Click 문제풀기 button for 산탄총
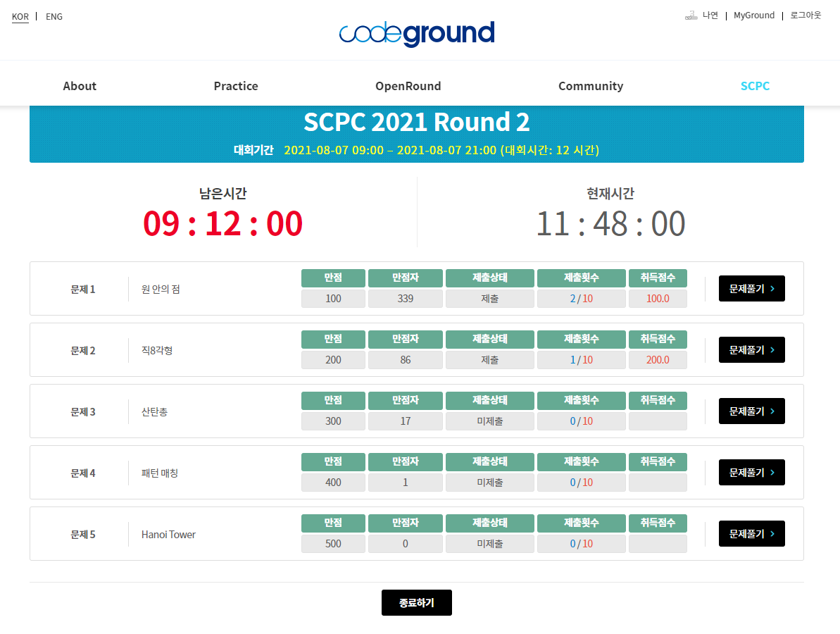 pyautogui.click(x=751, y=411)
